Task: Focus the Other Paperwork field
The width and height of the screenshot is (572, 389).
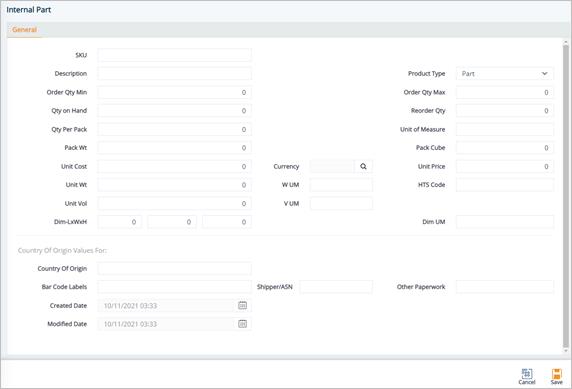Action: (x=505, y=287)
